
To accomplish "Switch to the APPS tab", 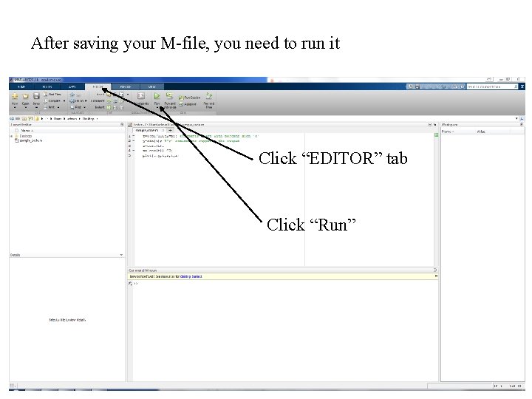I will pyautogui.click(x=72, y=87).
